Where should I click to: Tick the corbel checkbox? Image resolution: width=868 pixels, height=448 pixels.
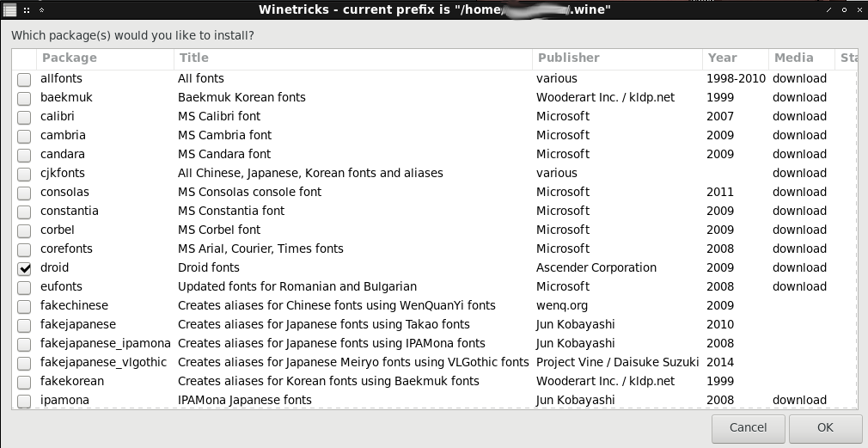pyautogui.click(x=24, y=230)
